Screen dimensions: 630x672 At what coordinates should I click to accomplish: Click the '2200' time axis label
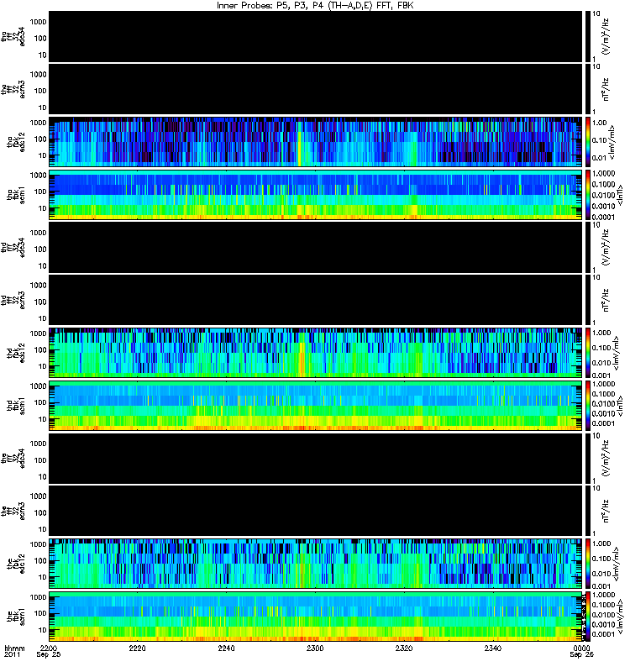(x=49, y=648)
